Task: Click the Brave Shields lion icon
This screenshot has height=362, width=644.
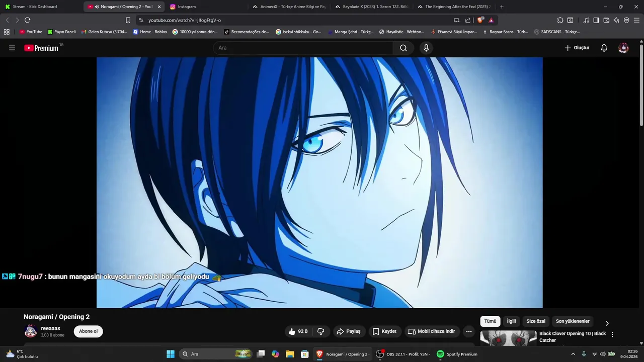Action: [x=480, y=20]
